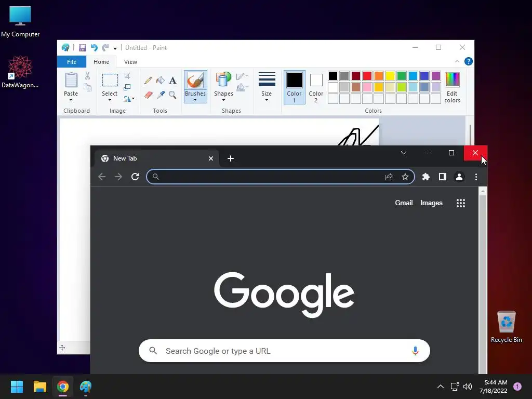Expand the Paste dropdown arrow
532x399 pixels.
pyautogui.click(x=71, y=100)
